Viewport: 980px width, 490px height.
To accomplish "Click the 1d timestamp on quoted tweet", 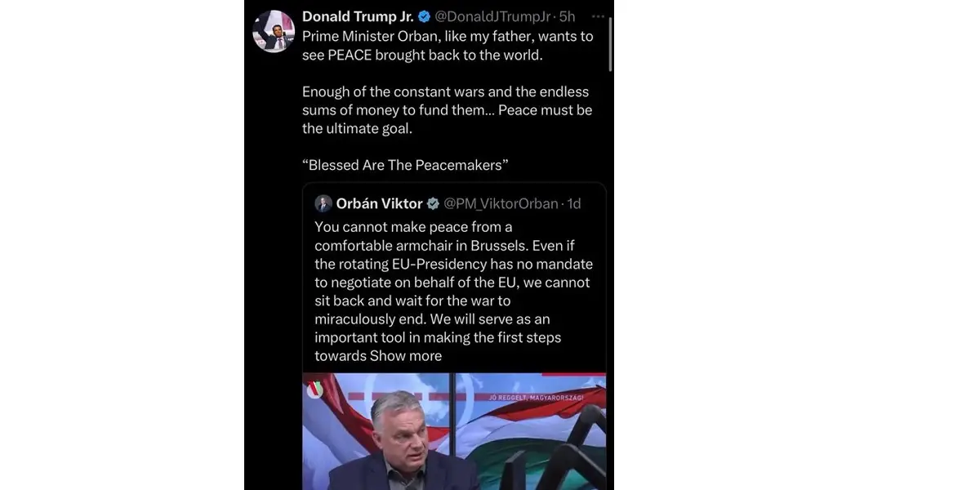I will tap(574, 203).
